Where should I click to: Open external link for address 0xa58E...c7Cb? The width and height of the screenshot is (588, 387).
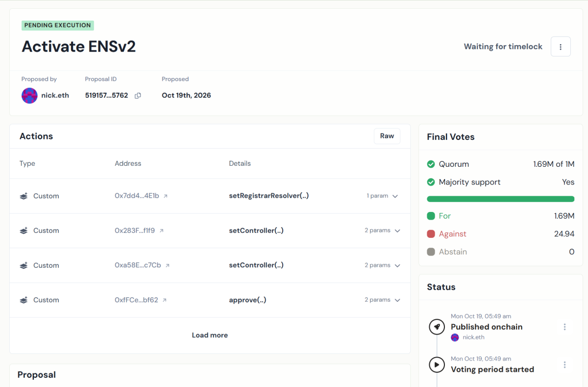coord(167,265)
